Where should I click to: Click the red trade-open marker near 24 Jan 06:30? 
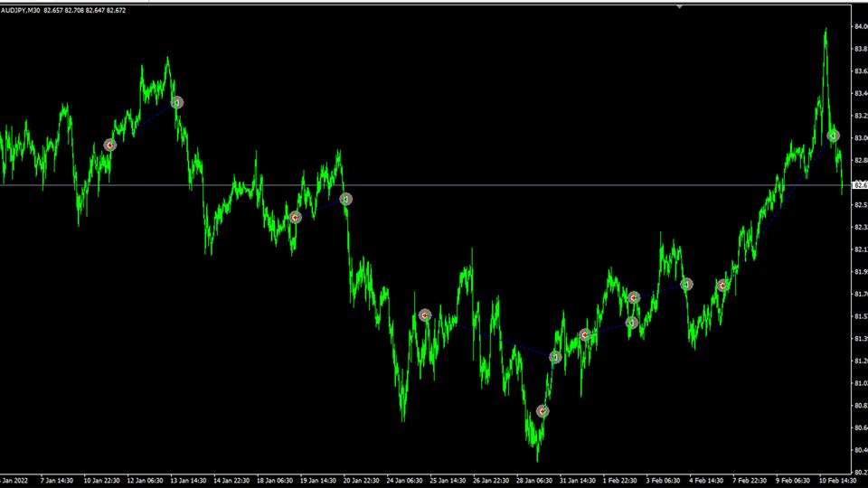(x=425, y=315)
